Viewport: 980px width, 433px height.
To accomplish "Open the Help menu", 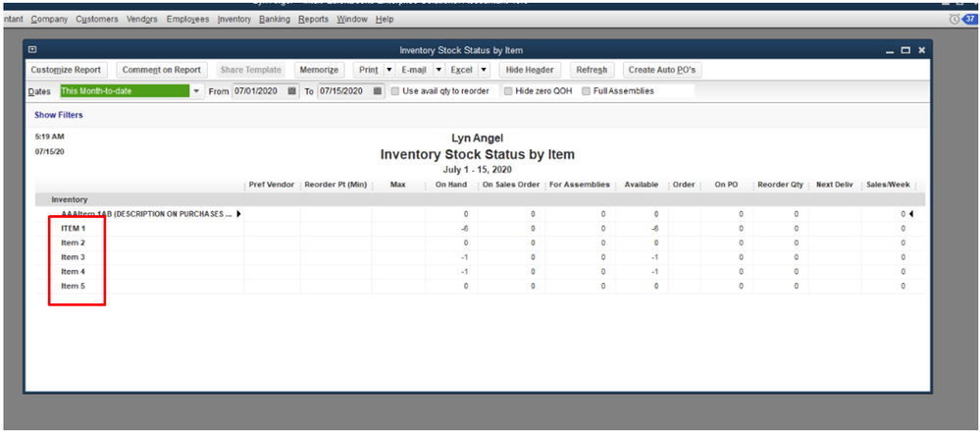I will [385, 20].
